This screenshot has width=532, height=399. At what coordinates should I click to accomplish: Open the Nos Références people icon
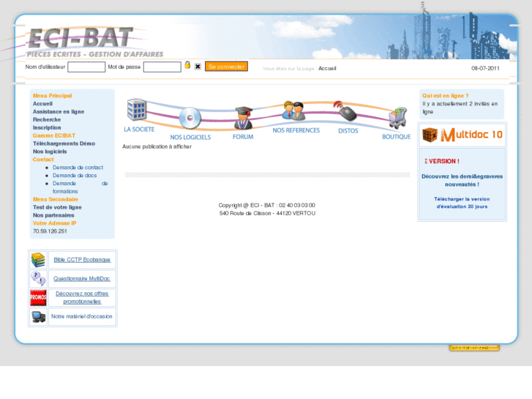pos(293,111)
